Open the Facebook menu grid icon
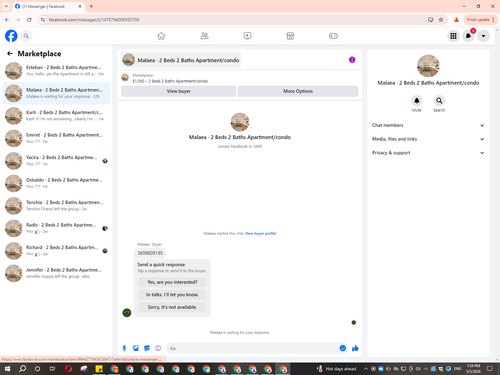 point(453,36)
